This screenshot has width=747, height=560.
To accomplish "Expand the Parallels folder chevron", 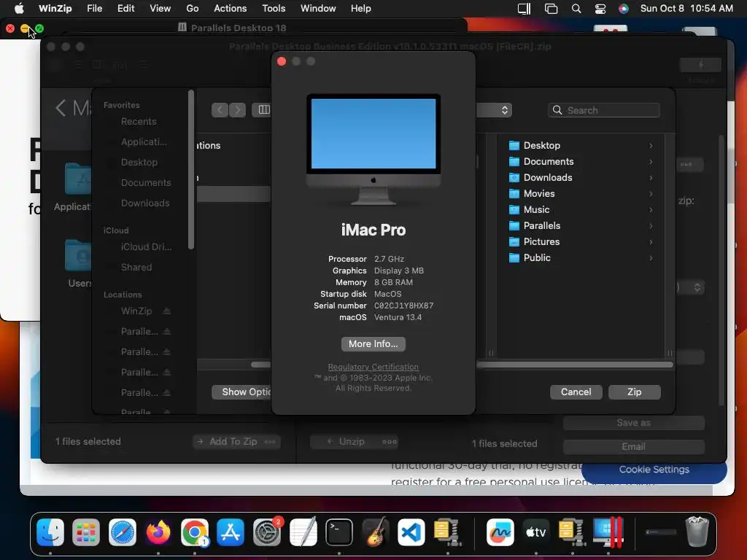I will 651,226.
